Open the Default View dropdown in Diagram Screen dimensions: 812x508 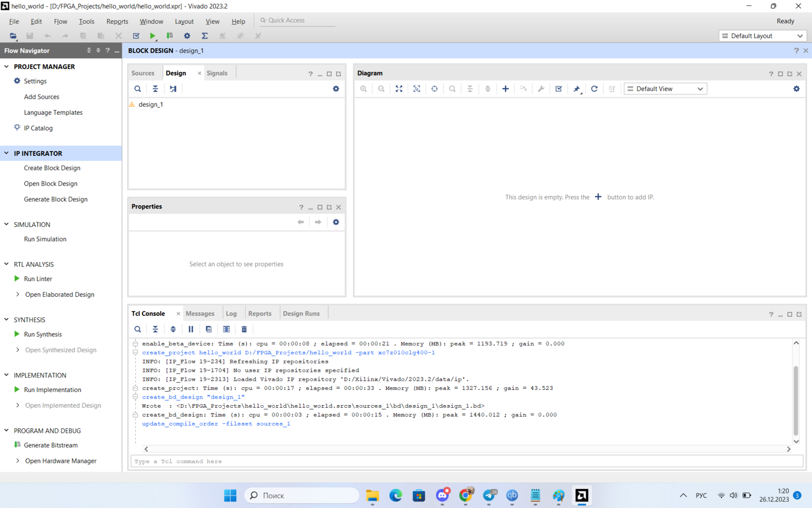click(665, 89)
